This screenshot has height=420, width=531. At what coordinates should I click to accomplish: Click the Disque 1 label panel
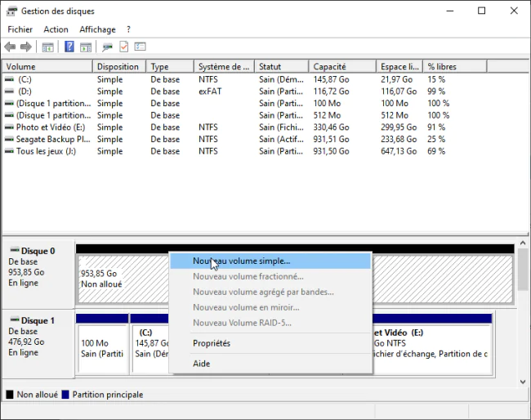tap(38, 344)
